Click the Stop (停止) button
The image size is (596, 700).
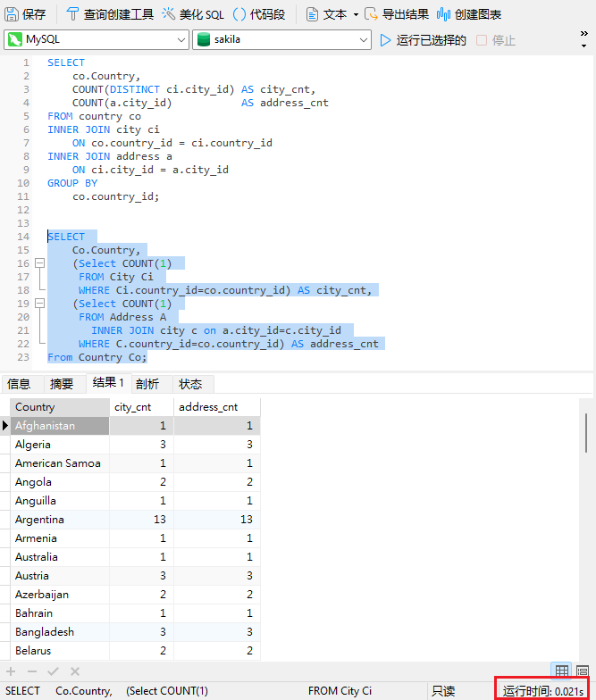(496, 40)
